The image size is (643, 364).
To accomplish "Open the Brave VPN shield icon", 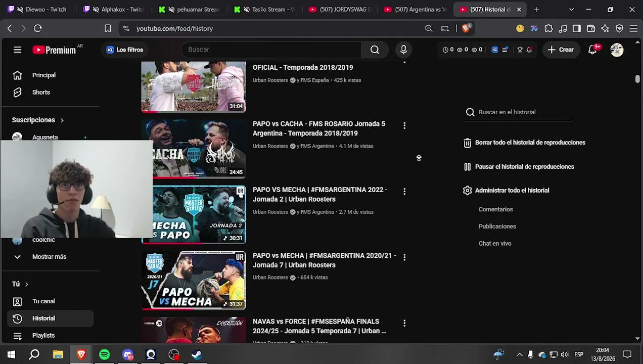I will 619,28.
